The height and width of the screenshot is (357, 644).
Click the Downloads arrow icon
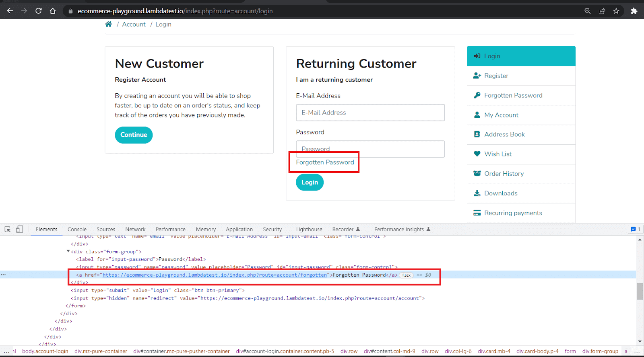pos(477,193)
